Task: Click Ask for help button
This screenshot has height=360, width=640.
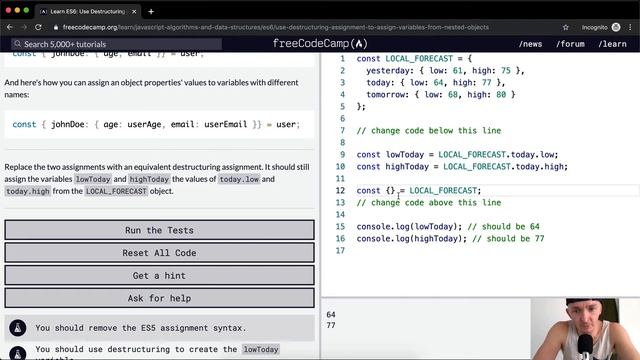Action: 159,298
